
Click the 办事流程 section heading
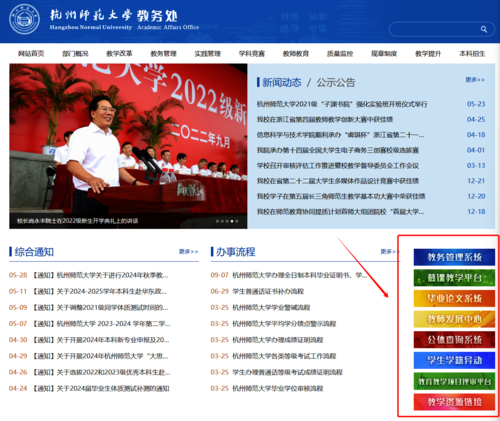236,252
